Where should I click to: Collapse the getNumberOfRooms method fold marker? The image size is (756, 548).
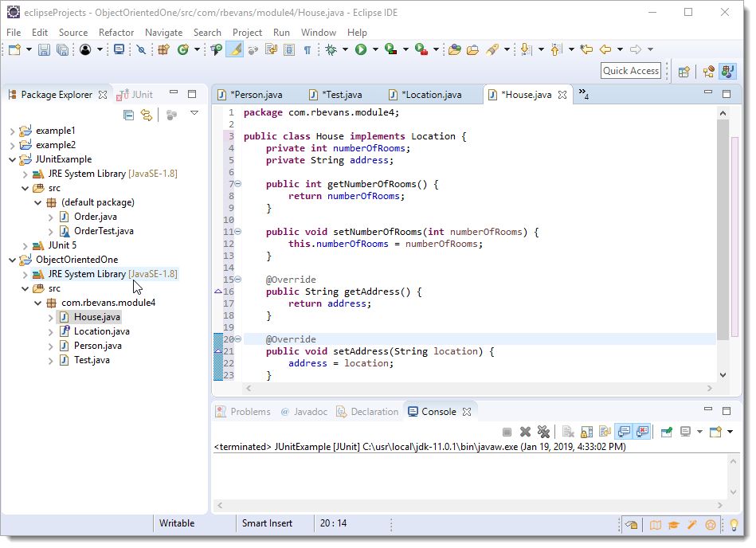(x=238, y=184)
